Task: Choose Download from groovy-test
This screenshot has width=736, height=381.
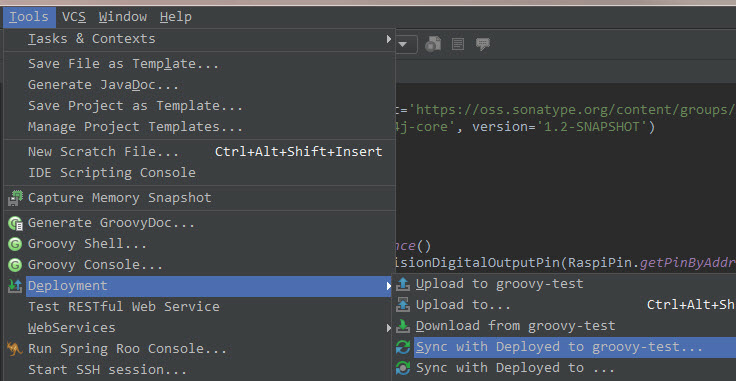Action: [564, 326]
